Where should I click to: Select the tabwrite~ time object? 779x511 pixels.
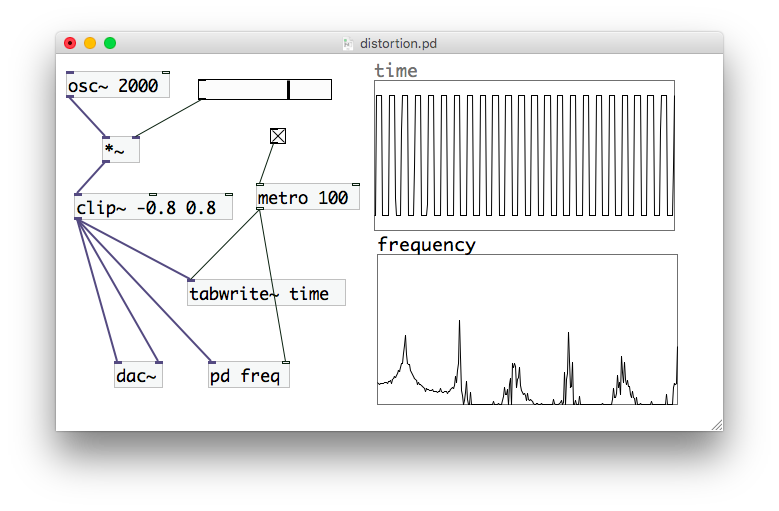click(266, 293)
